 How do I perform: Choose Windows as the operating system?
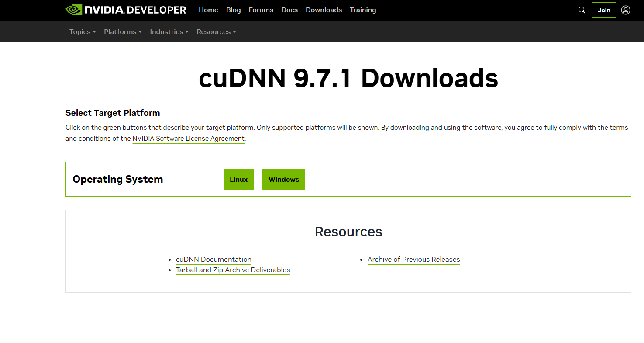pos(283,179)
